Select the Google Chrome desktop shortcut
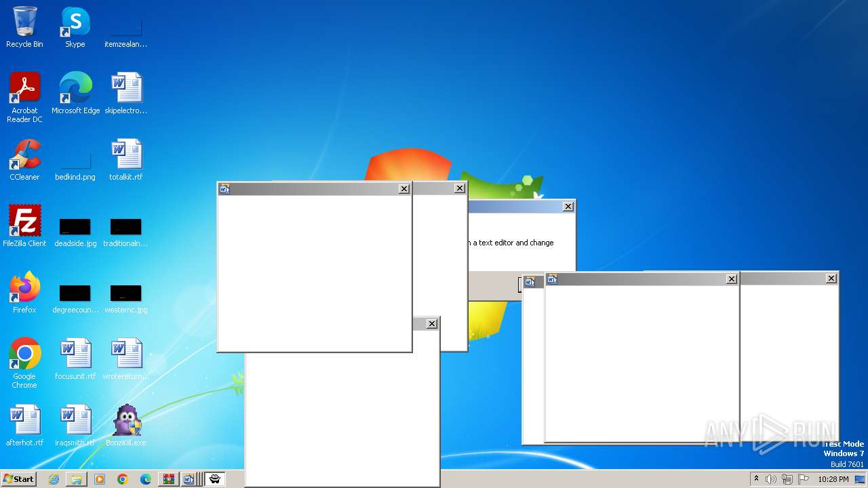The height and width of the screenshot is (488, 868). 24,363
